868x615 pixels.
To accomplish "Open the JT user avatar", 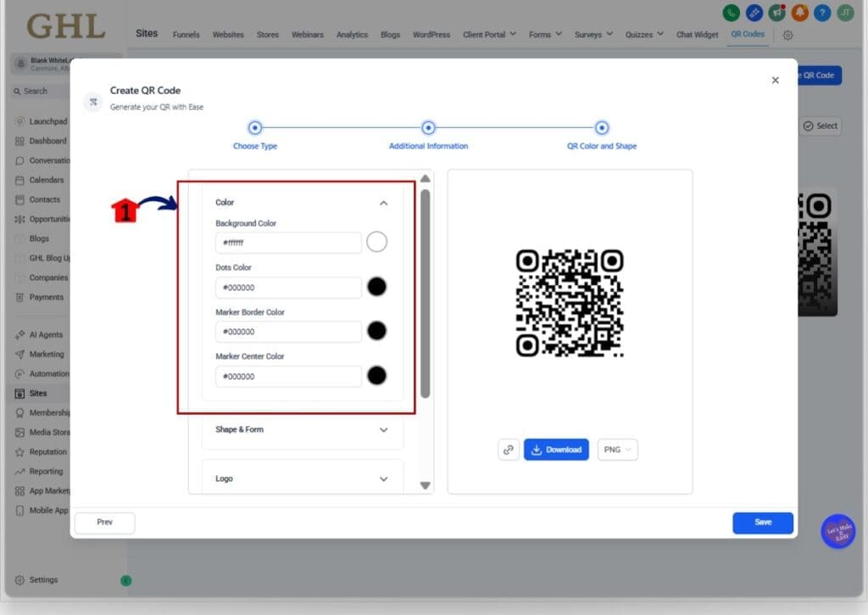I will (x=845, y=12).
